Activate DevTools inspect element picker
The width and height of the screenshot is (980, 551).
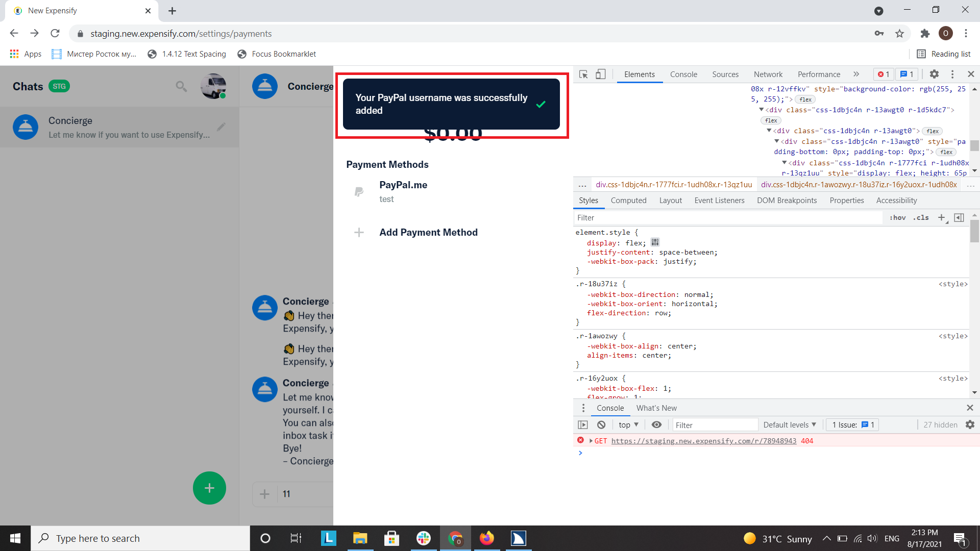(x=583, y=74)
